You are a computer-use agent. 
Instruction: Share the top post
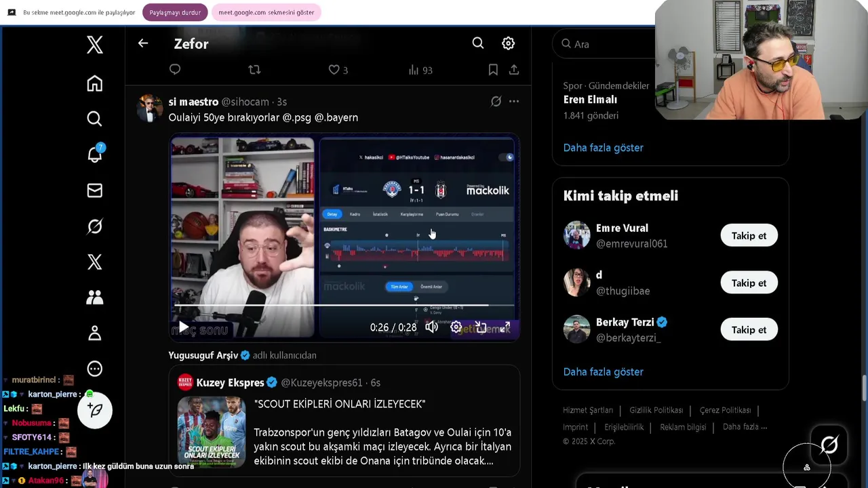point(514,69)
